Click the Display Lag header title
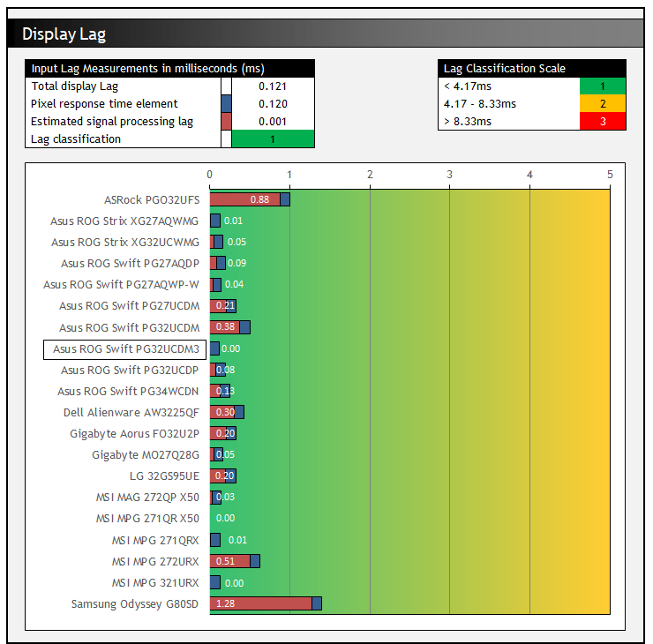The width and height of the screenshot is (653, 644). 64,34
